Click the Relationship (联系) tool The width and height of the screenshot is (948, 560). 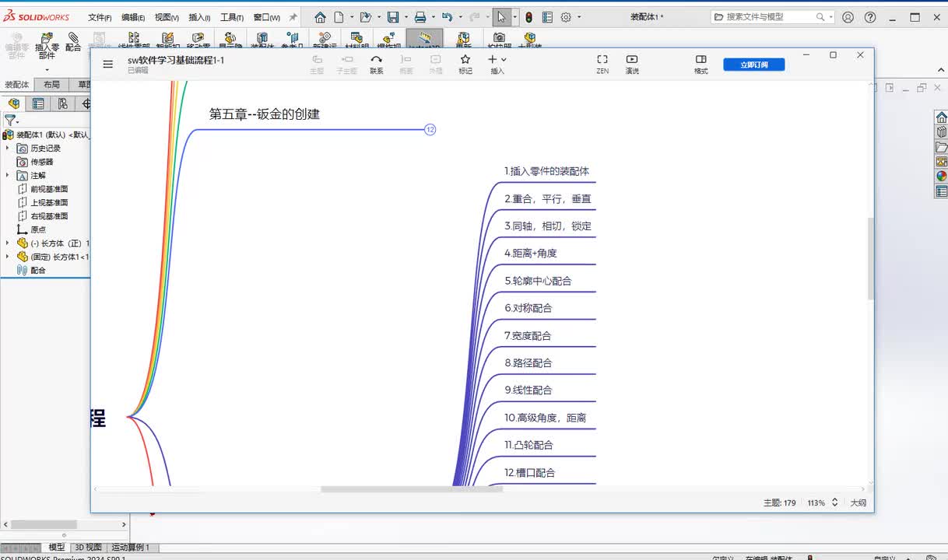tap(377, 64)
